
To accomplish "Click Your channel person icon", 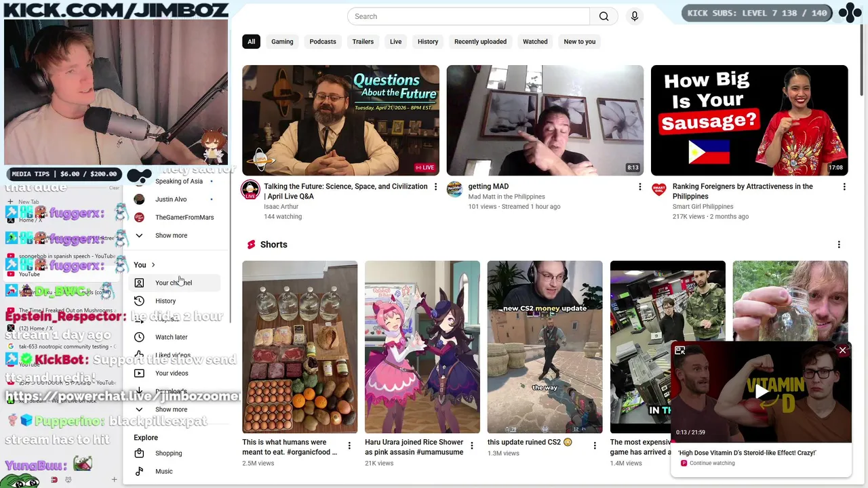I will tap(139, 283).
